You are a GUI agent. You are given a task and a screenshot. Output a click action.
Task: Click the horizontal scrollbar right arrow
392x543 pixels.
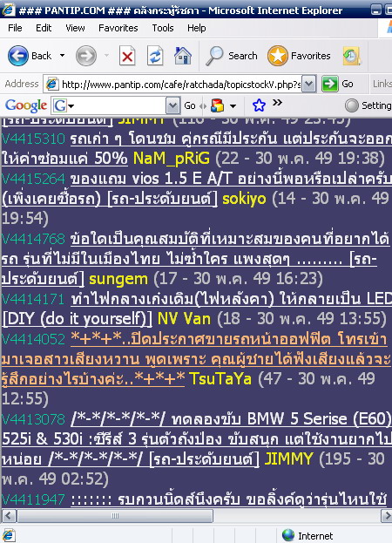pos(386,516)
